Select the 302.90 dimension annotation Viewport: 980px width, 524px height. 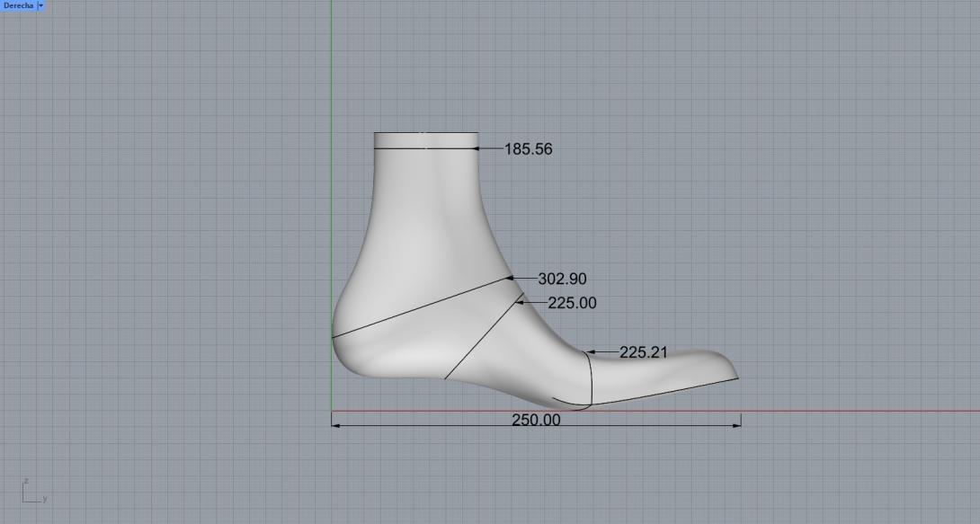click(x=562, y=280)
